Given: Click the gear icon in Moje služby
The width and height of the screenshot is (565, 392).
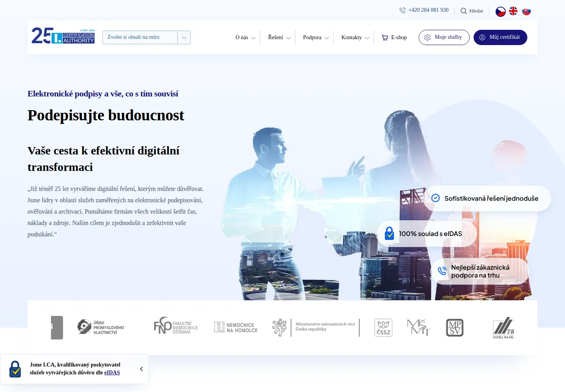Looking at the screenshot, I should point(428,37).
